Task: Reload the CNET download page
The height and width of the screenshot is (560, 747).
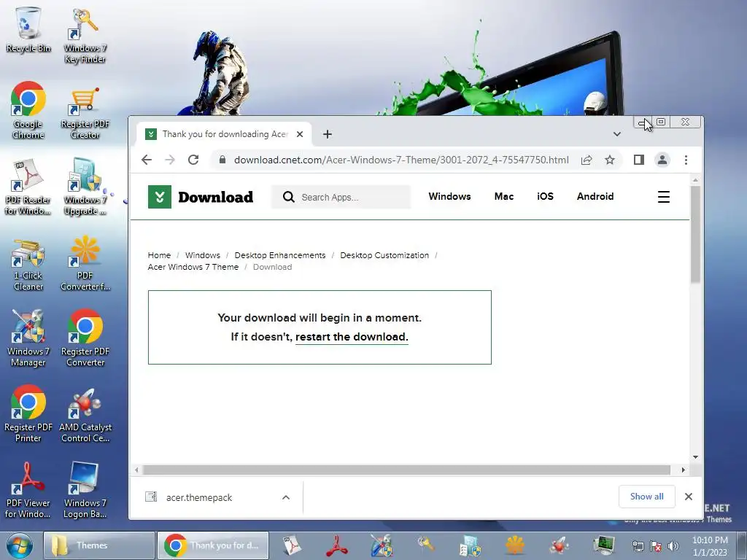Action: coord(193,160)
